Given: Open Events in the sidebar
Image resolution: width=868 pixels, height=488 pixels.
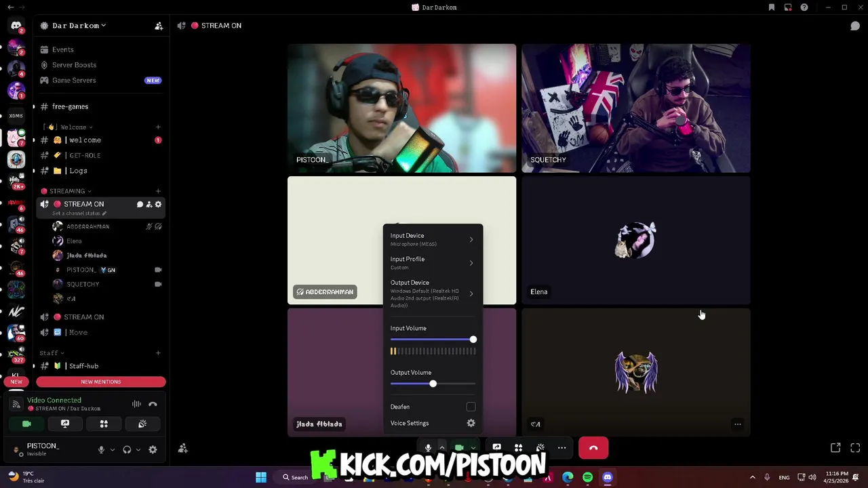Looking at the screenshot, I should coord(100,49).
